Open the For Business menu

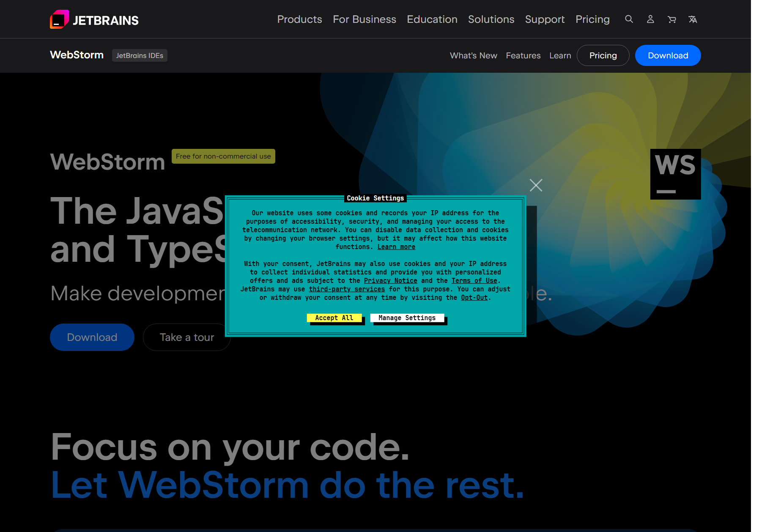(364, 19)
